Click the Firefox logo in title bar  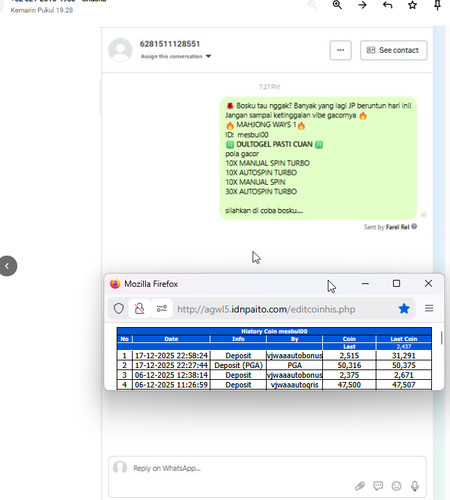[115, 284]
